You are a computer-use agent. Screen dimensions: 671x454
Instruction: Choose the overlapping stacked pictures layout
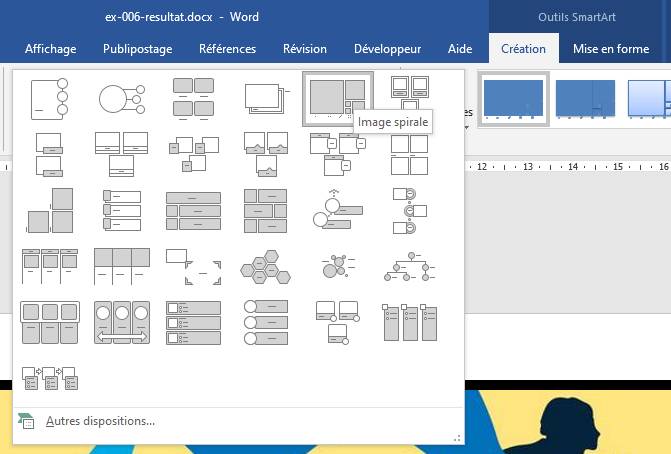tap(266, 98)
